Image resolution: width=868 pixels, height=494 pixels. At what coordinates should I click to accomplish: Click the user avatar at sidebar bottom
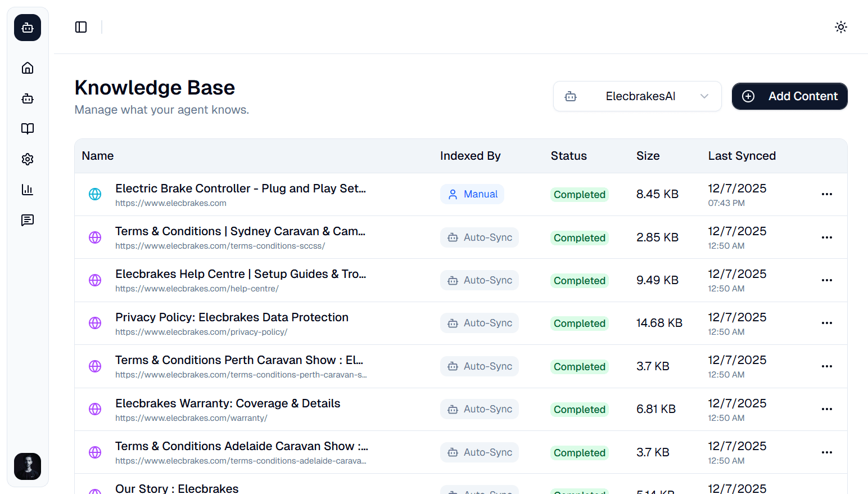coord(27,466)
